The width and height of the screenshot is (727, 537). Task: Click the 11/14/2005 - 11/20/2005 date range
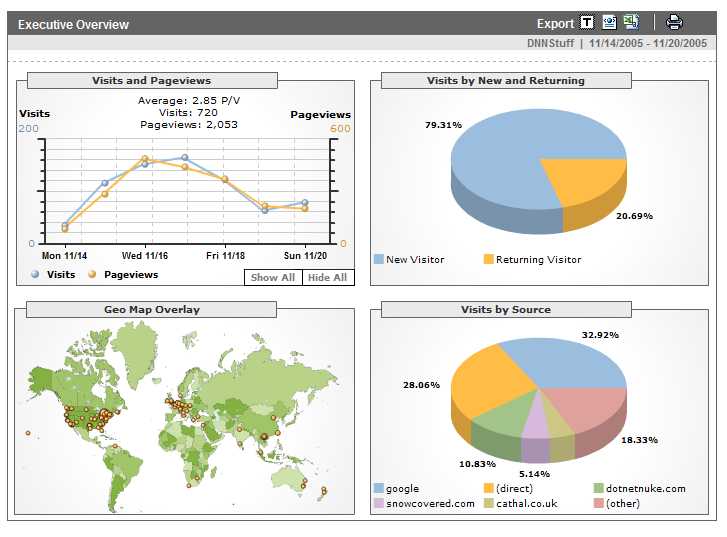(648, 43)
